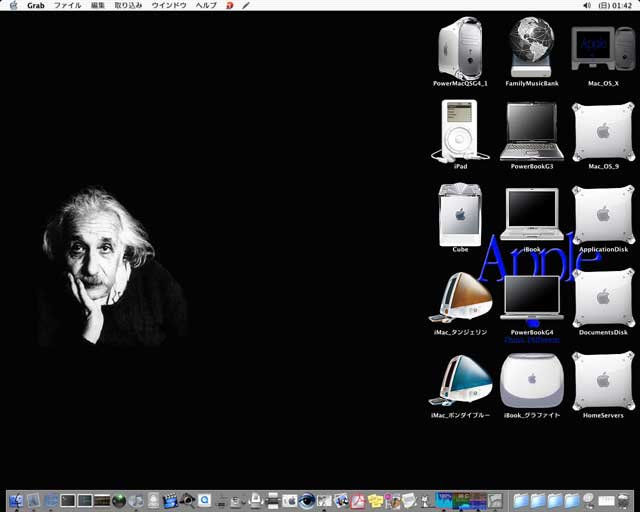Click the green sphere icon in Dock
Image resolution: width=640 pixels, height=512 pixels.
click(x=119, y=501)
